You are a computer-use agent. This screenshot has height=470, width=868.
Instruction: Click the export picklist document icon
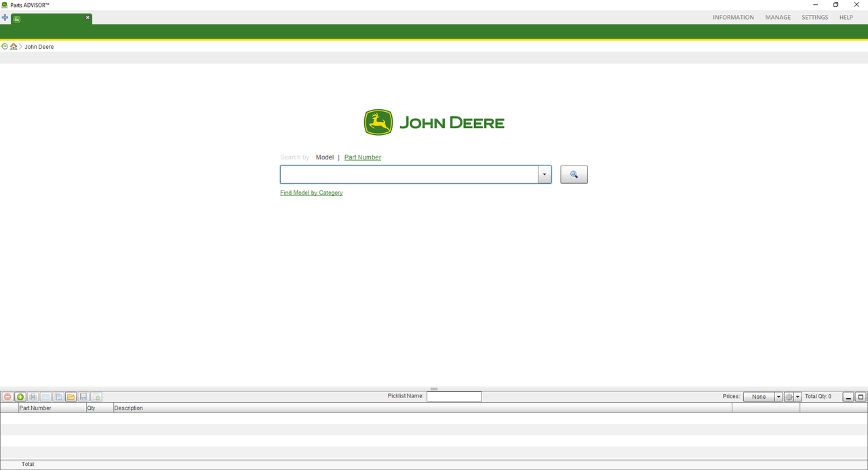(96, 397)
